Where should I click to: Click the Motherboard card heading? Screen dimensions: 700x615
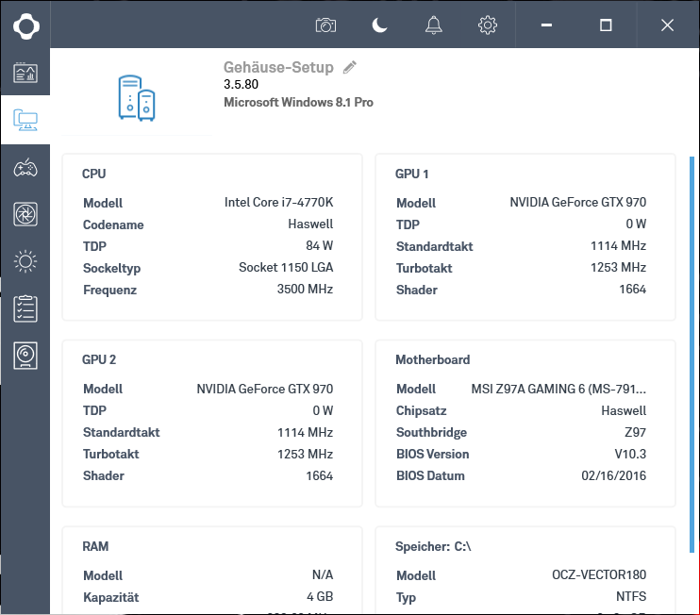click(x=433, y=359)
